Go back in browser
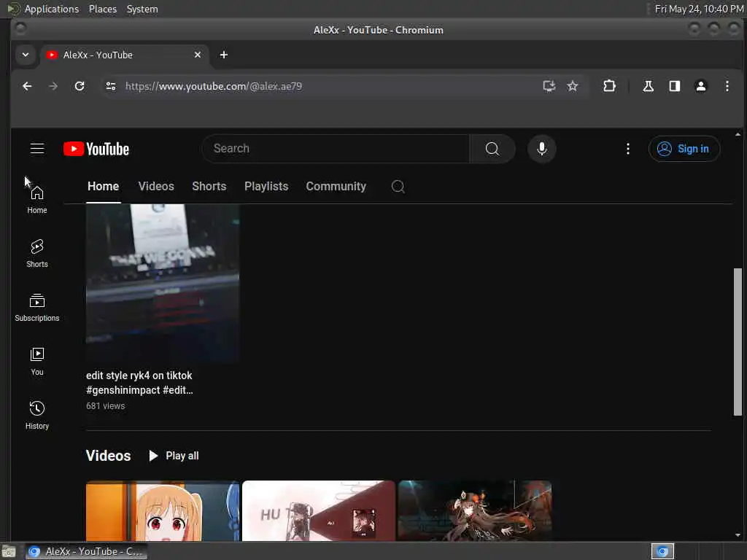The image size is (747, 560). [27, 86]
